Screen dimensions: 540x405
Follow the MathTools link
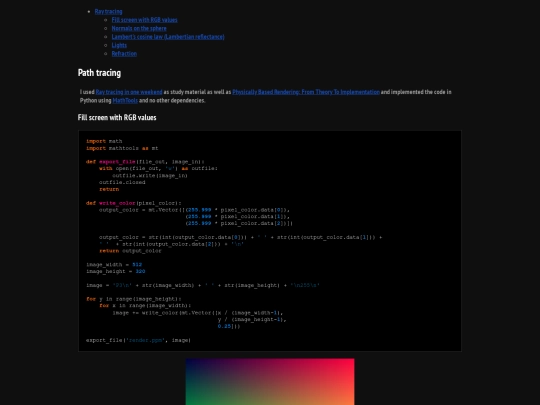(125, 101)
